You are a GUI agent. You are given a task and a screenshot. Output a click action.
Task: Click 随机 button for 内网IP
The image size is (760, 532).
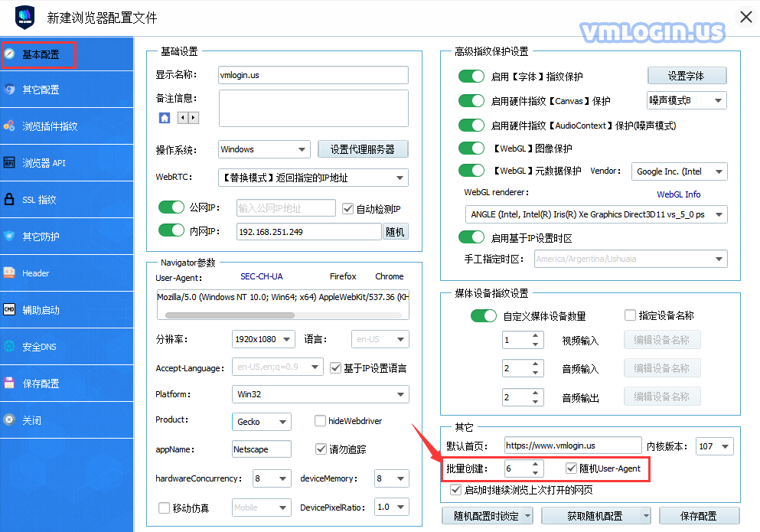coord(395,232)
